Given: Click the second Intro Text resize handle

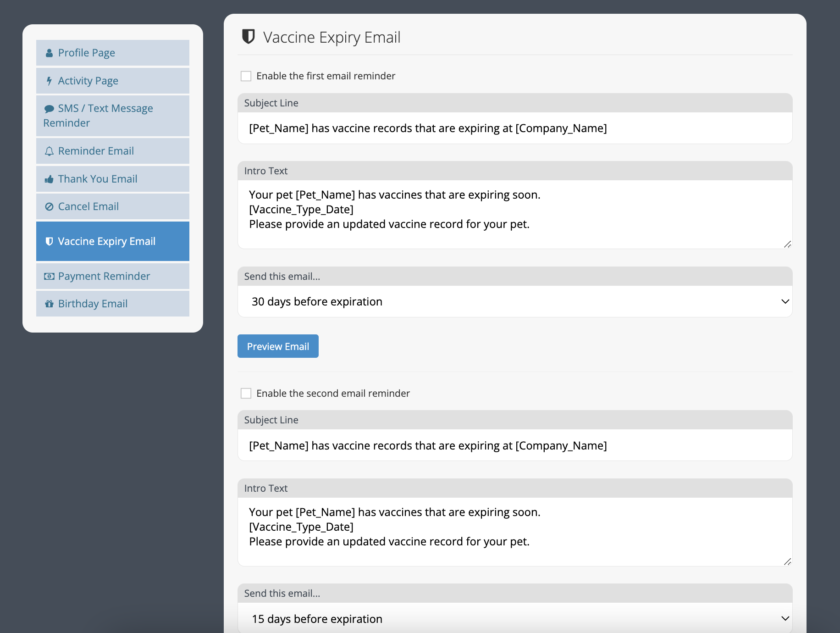Looking at the screenshot, I should click(787, 561).
